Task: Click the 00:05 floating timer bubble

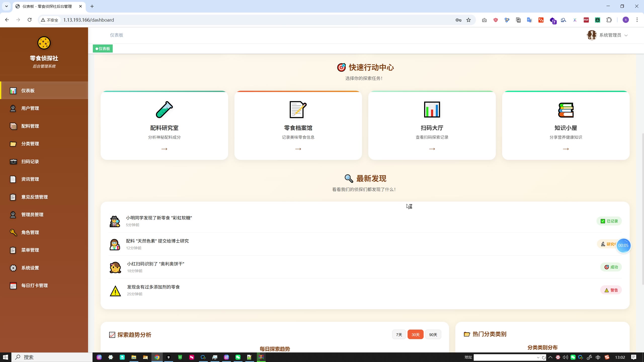Action: tap(624, 245)
